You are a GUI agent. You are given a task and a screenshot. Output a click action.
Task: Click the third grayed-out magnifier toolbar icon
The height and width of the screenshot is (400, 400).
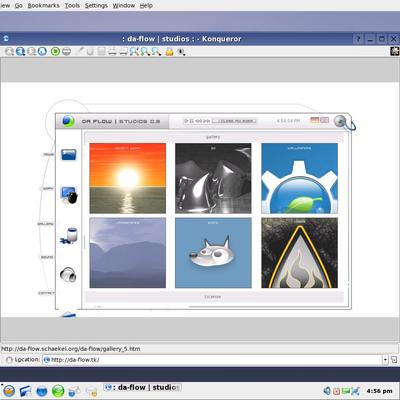[x=31, y=51]
